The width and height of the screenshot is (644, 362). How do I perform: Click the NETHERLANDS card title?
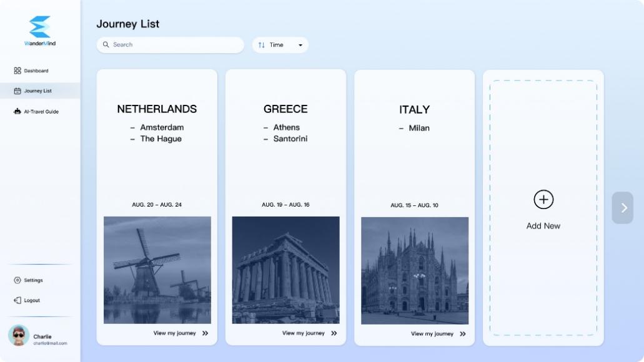click(157, 109)
